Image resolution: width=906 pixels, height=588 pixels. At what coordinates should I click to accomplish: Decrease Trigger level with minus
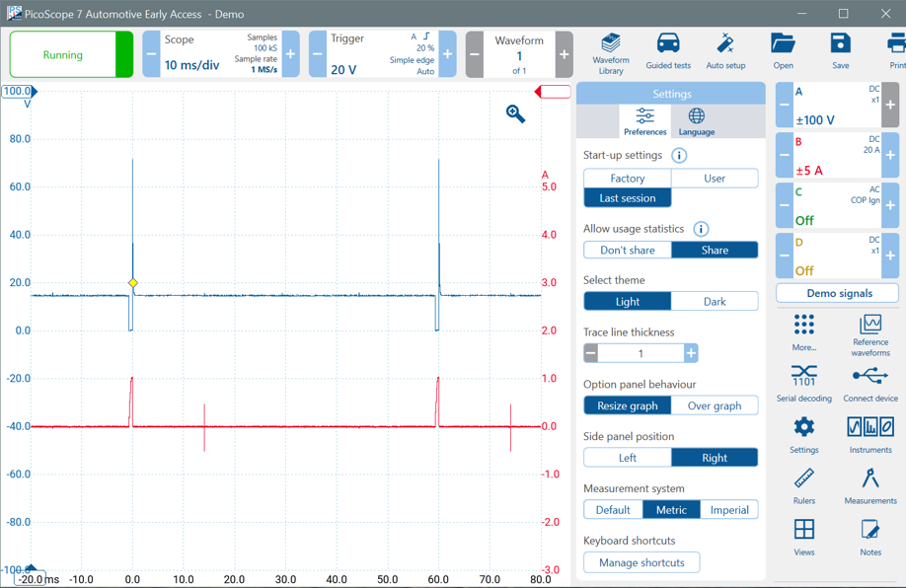click(317, 54)
